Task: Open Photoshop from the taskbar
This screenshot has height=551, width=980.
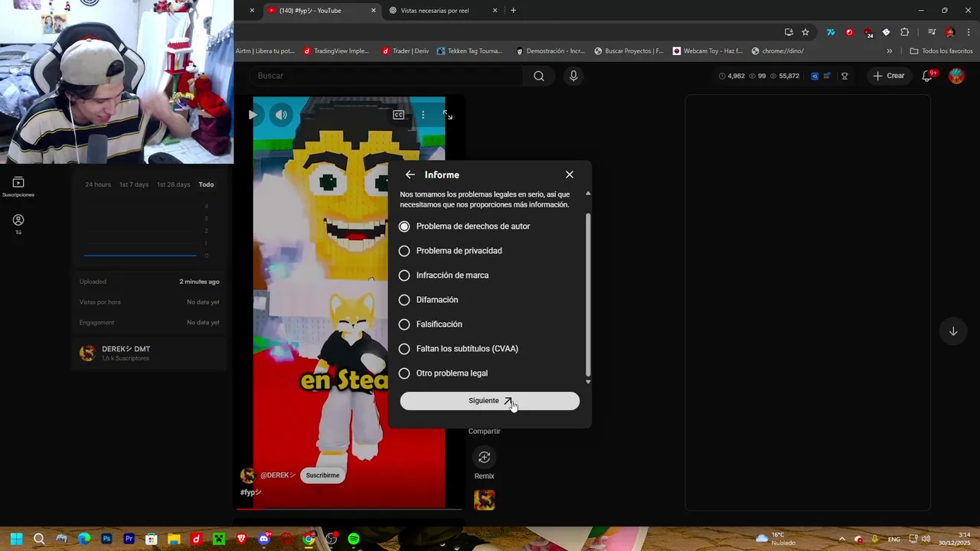Action: pyautogui.click(x=106, y=539)
